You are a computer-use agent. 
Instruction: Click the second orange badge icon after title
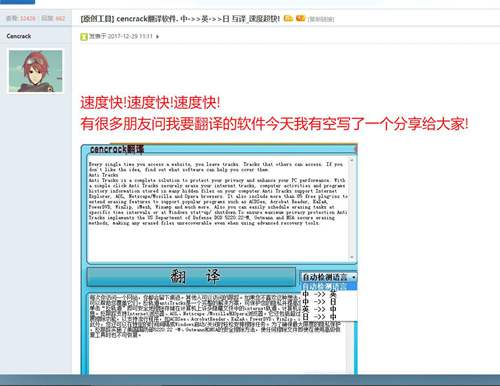point(300,18)
